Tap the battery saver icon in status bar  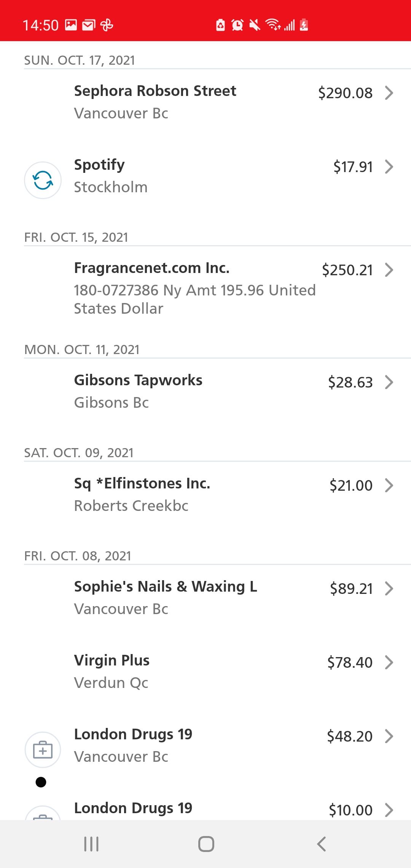[x=220, y=25]
